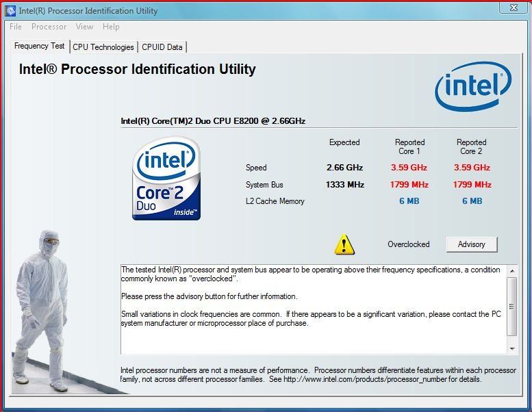Click Core 2 system bus 1799 MHz

click(x=472, y=185)
